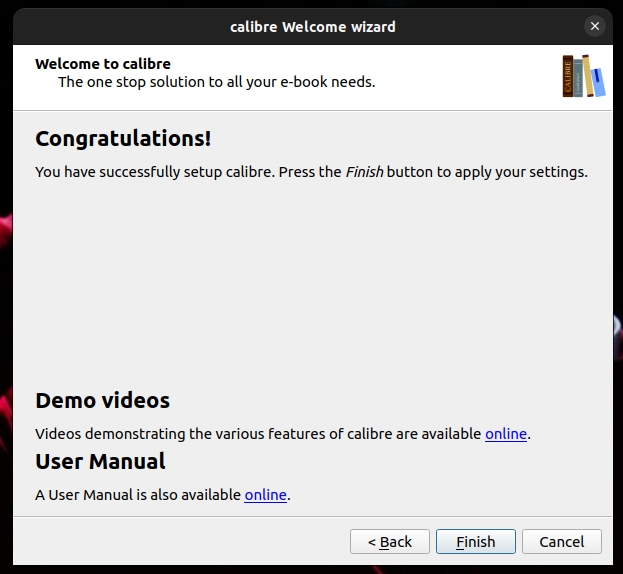Click the Congratulations! heading

pos(123,139)
